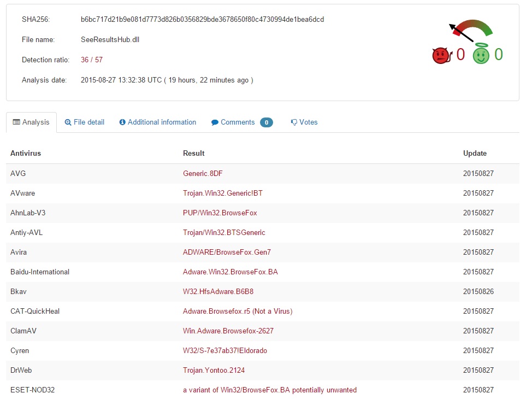Click the thumbs-down Votes icon

[x=294, y=122]
